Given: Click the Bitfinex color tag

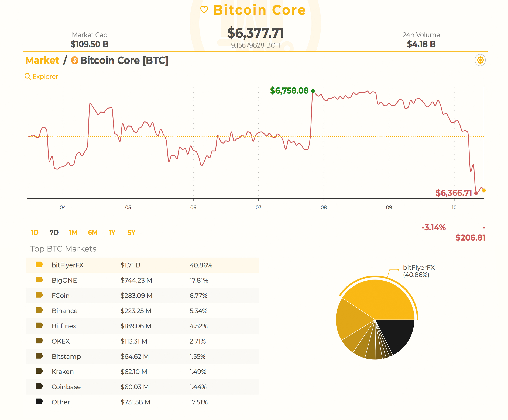Looking at the screenshot, I should [x=39, y=325].
